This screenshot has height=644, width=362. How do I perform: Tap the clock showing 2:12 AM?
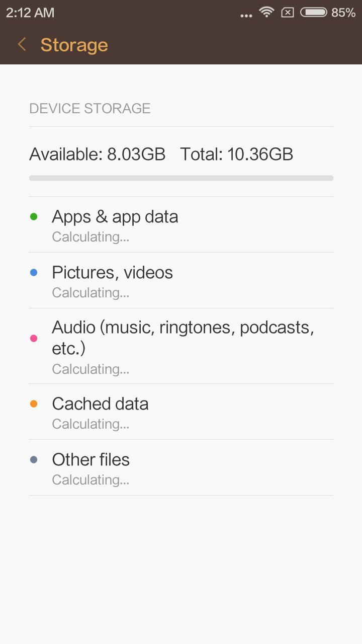[30, 13]
